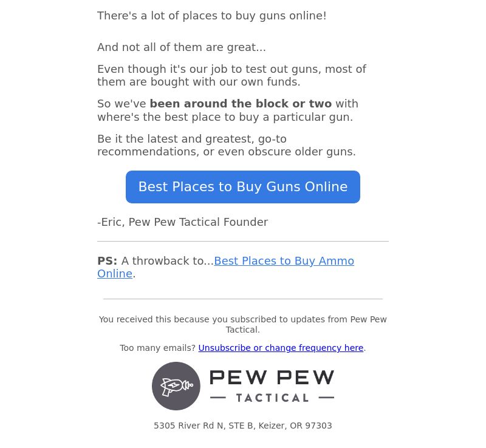Click the 'You received this because' notice
486x448 pixels.
click(x=242, y=324)
